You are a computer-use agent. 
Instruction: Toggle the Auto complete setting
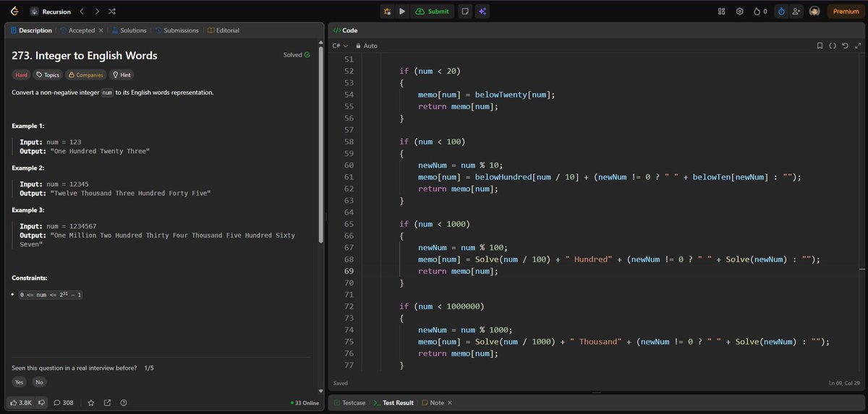click(x=366, y=46)
